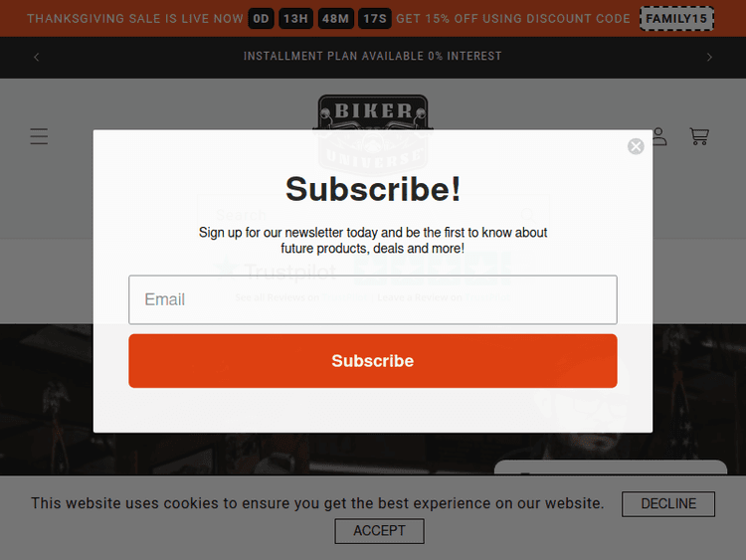The image size is (746, 560).
Task: Click the Biker Universe logo
Action: coord(373,135)
